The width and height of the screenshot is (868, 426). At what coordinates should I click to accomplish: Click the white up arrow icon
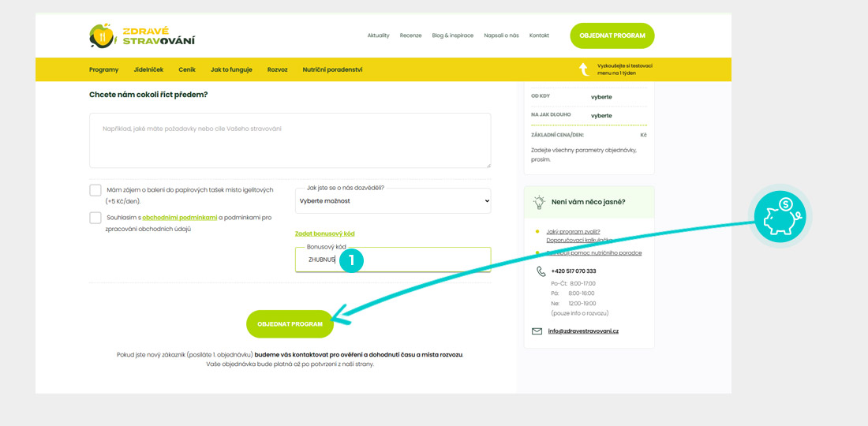(x=584, y=69)
